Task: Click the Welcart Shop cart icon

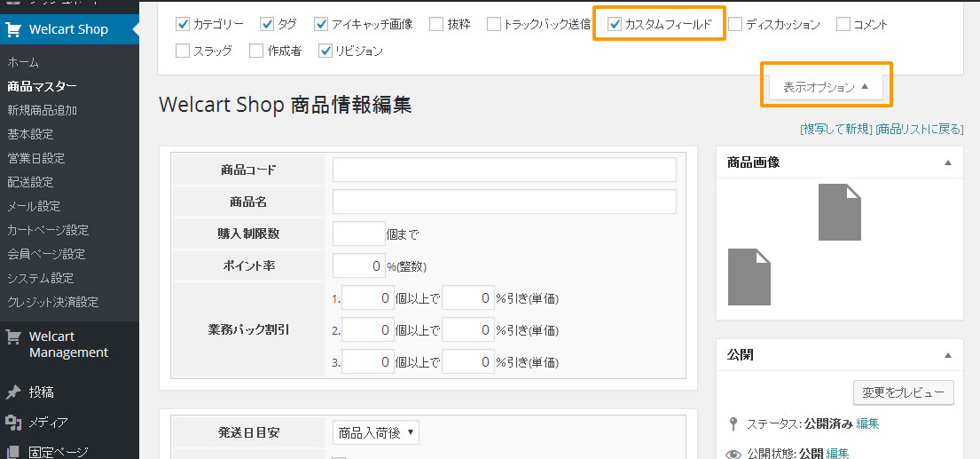Action: point(13,29)
